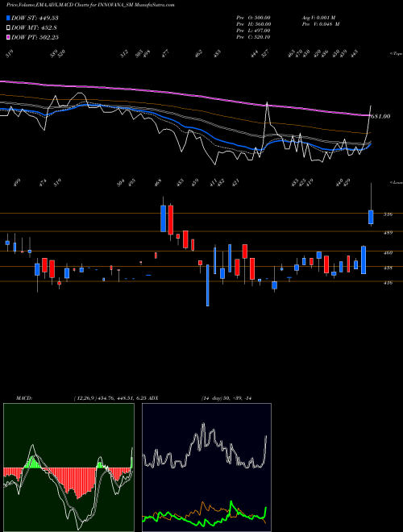Click the Pre V: 0.048 M value
The height and width of the screenshot is (532, 403).
pos(321,24)
